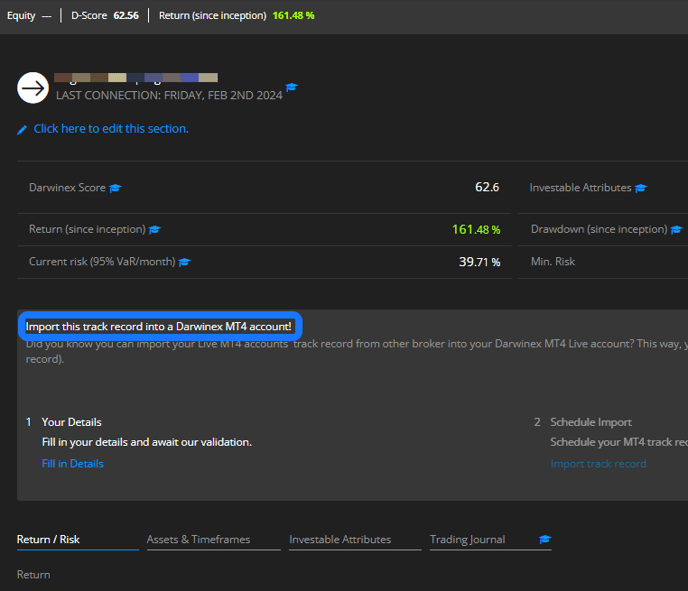The width and height of the screenshot is (688, 591).
Task: Click the 'Click here to edit this section' link
Action: 111,129
